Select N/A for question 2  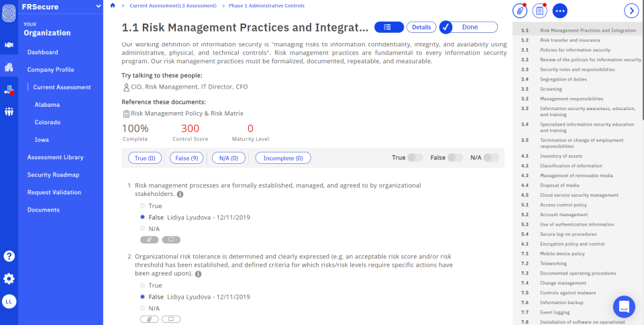tap(143, 308)
